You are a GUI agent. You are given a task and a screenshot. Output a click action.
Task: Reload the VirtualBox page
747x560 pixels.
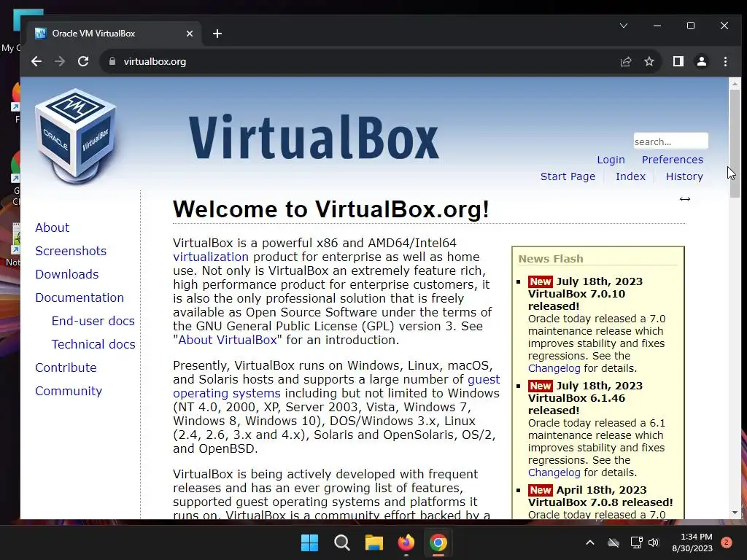pos(83,61)
